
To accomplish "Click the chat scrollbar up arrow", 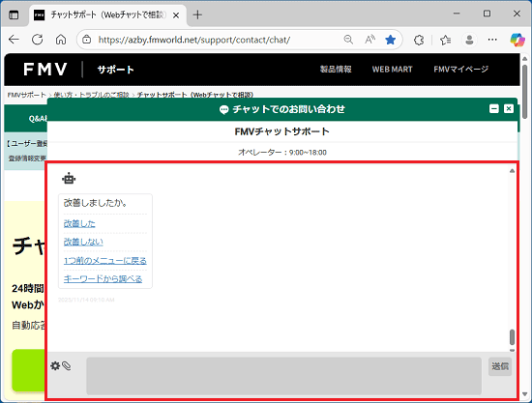I will [512, 171].
